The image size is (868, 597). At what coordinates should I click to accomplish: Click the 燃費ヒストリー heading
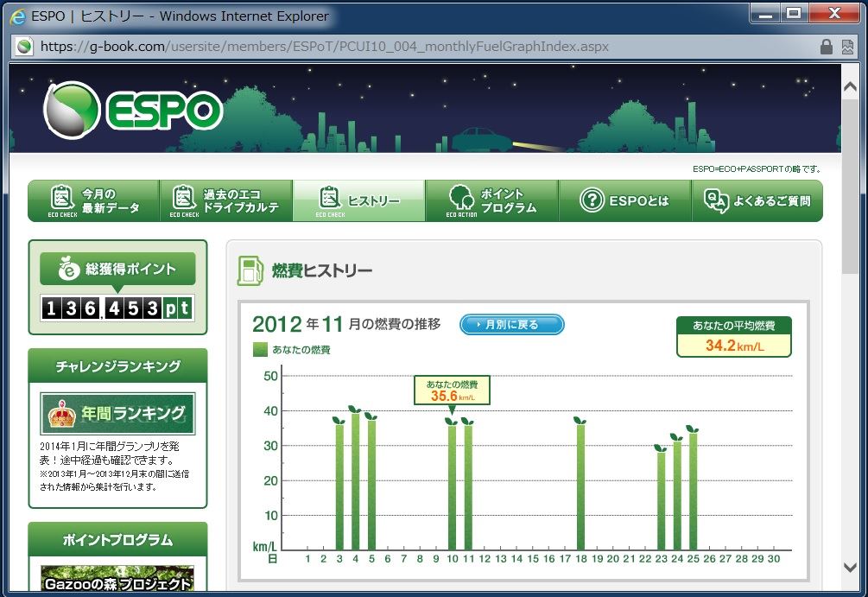tap(321, 270)
